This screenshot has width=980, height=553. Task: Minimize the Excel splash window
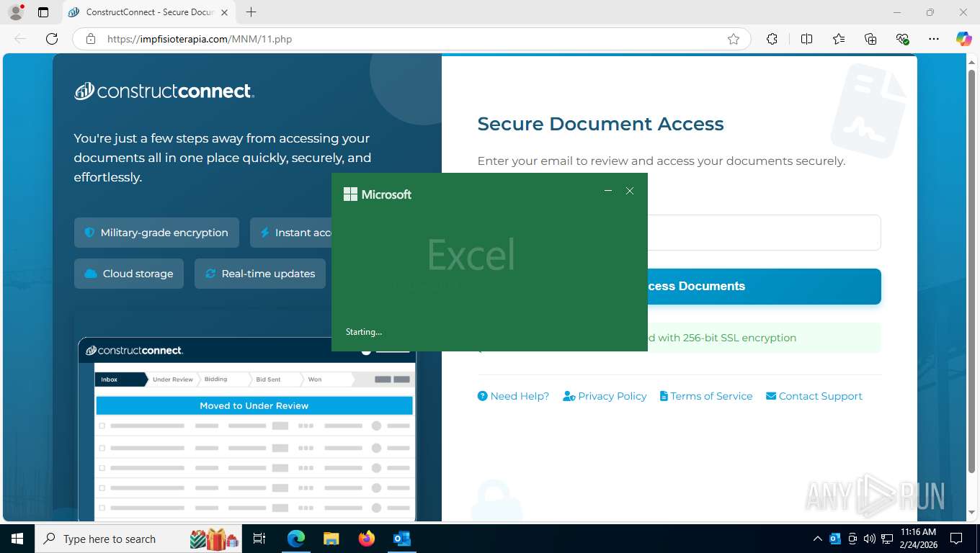pyautogui.click(x=608, y=191)
